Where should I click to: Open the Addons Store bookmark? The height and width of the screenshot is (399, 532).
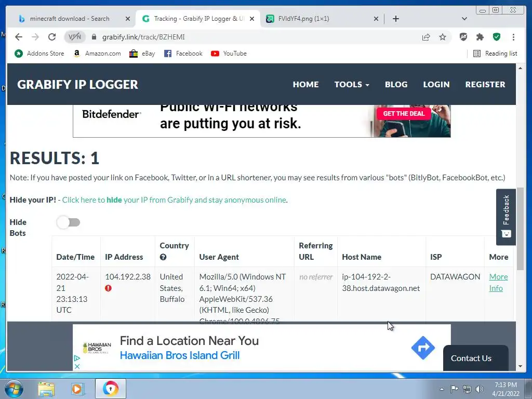(x=39, y=54)
